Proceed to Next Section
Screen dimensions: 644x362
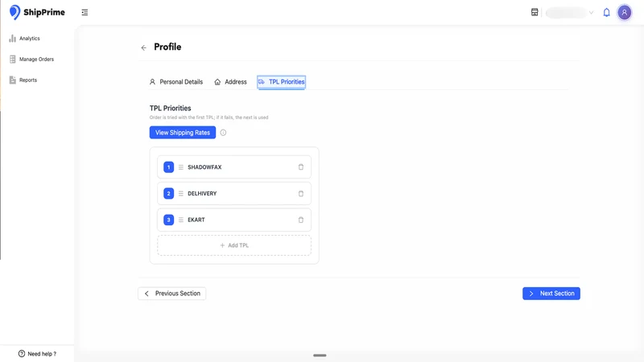pos(551,294)
